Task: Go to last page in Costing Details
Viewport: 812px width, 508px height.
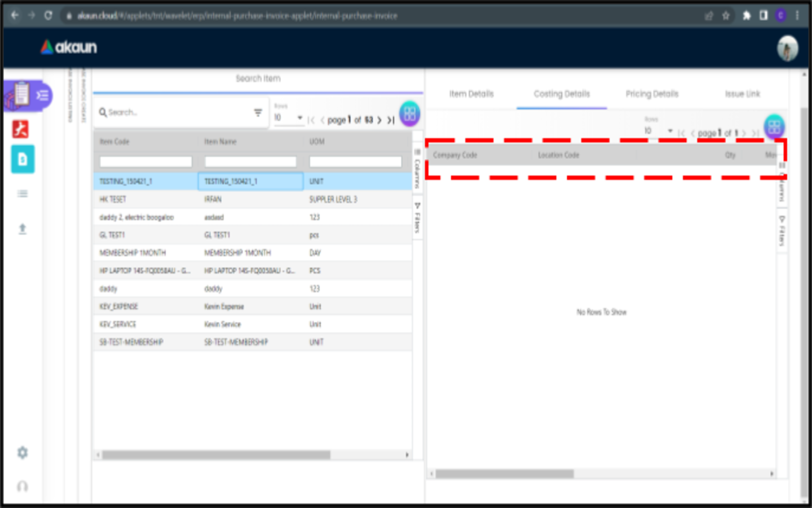Action: [755, 133]
